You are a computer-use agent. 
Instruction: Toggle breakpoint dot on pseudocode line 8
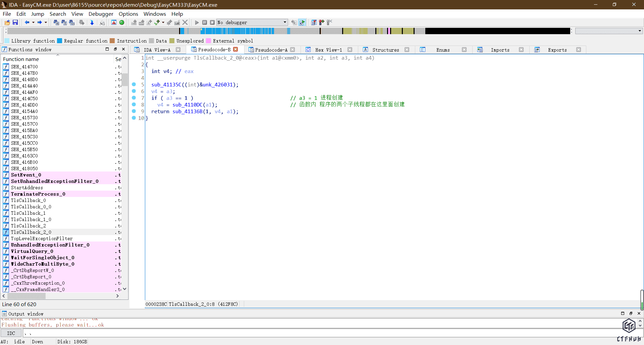coord(134,105)
